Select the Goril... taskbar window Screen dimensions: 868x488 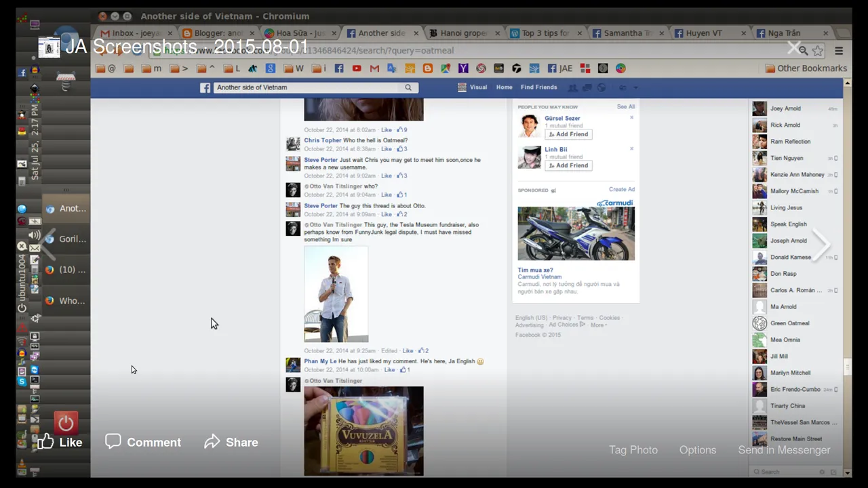(x=66, y=239)
